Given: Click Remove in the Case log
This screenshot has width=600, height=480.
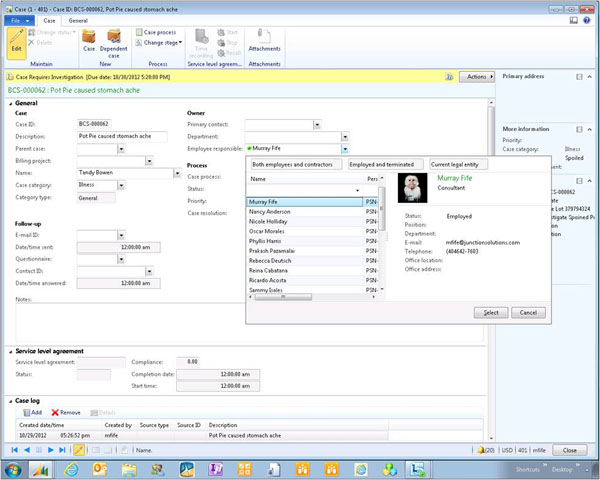Looking at the screenshot, I should click(66, 412).
